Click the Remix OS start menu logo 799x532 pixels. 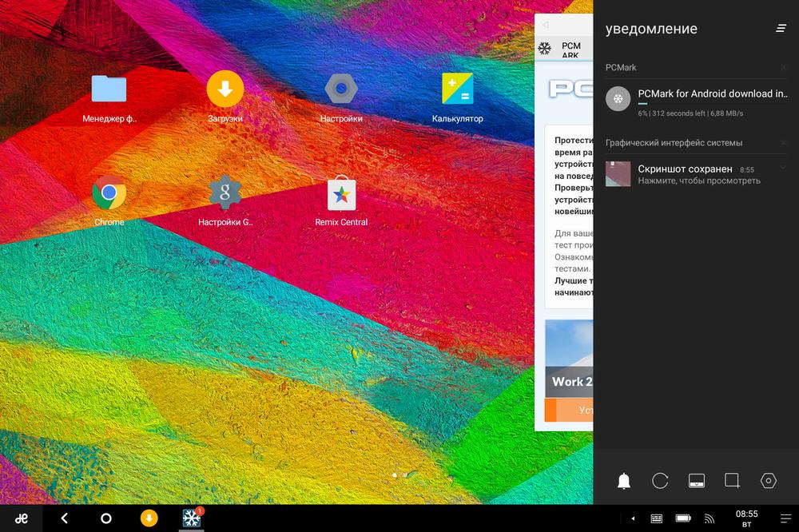tap(22, 518)
